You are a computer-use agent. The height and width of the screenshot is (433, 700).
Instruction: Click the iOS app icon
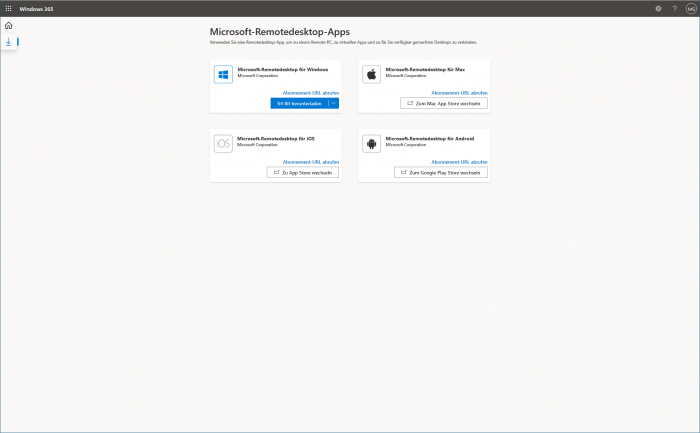point(223,144)
